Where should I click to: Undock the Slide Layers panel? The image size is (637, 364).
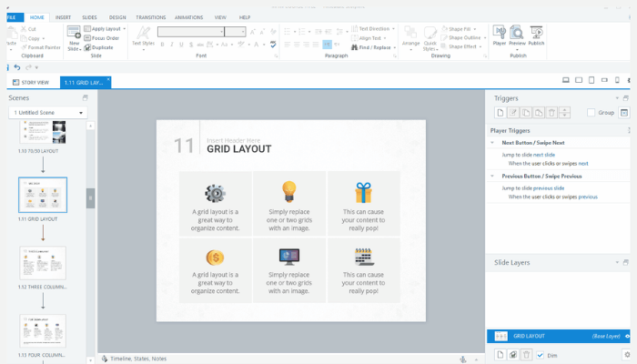point(626,262)
